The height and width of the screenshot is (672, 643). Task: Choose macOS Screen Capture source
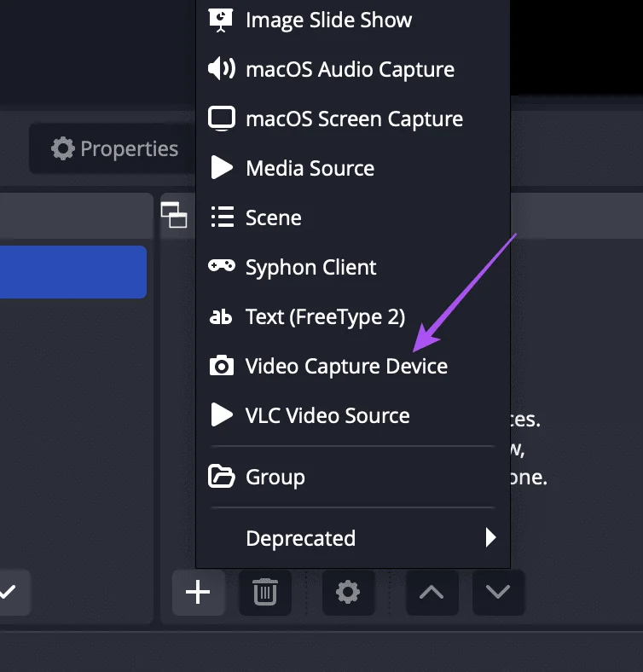tap(353, 119)
